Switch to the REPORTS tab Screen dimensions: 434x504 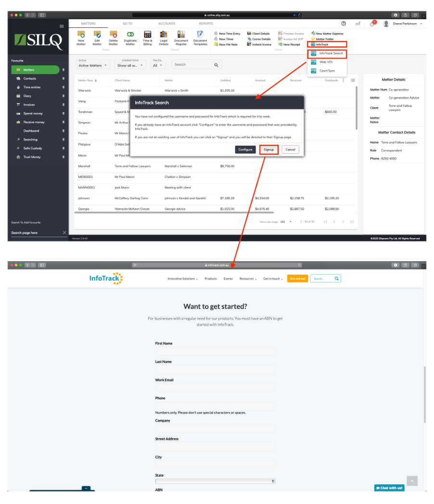pyautogui.click(x=205, y=23)
